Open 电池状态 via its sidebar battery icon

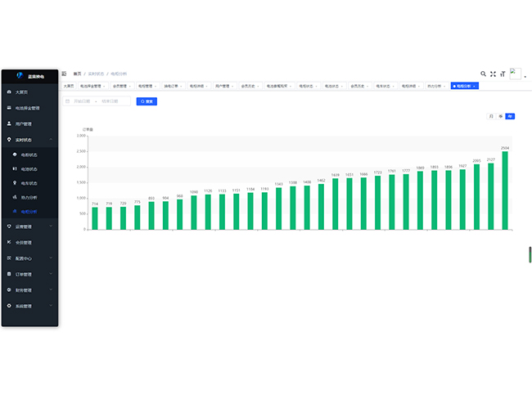pos(15,168)
